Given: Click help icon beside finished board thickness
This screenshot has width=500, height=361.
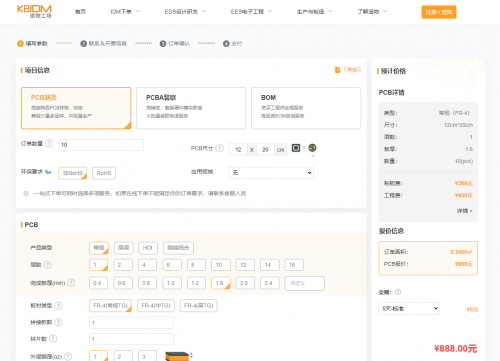Looking at the screenshot, I should tap(71, 283).
